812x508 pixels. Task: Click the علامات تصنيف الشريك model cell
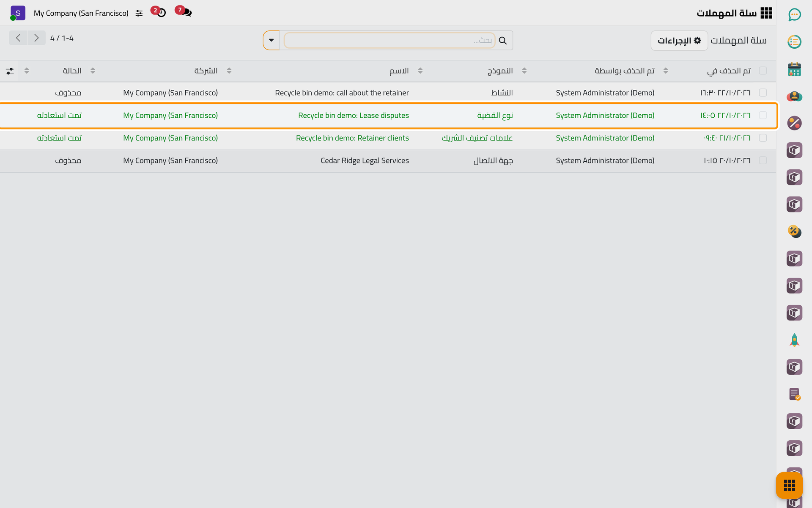(x=477, y=138)
